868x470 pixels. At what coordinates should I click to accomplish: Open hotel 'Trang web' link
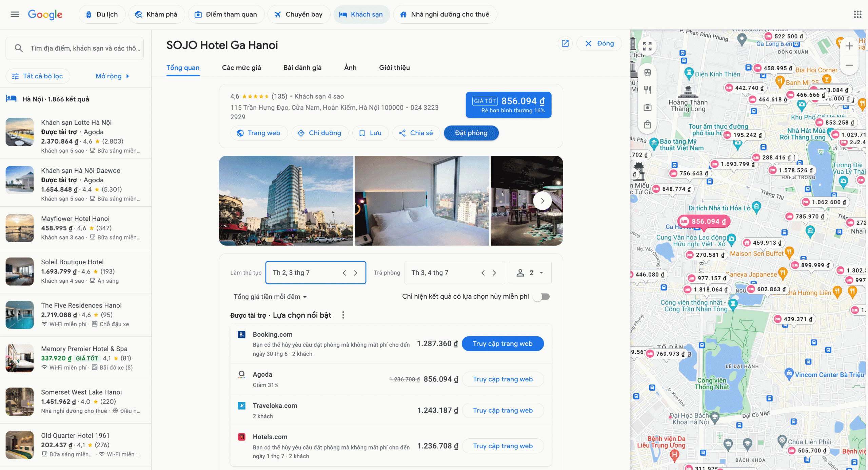pyautogui.click(x=259, y=133)
